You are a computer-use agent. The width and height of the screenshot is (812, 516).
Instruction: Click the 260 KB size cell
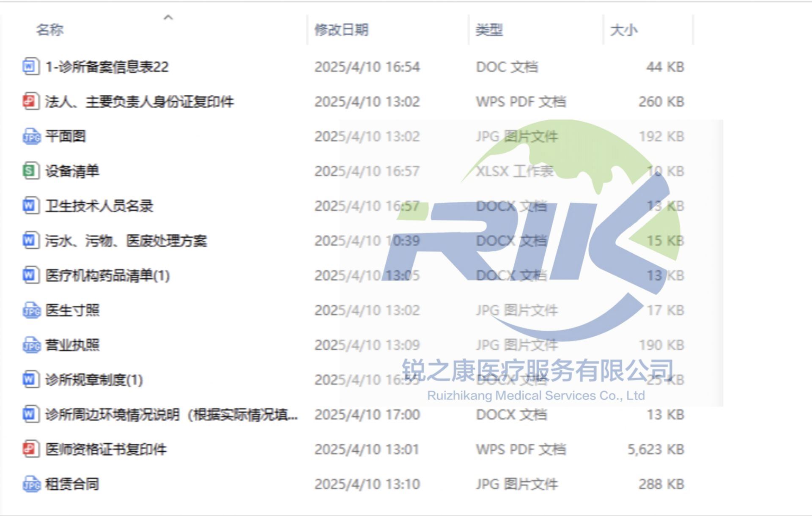pyautogui.click(x=661, y=102)
